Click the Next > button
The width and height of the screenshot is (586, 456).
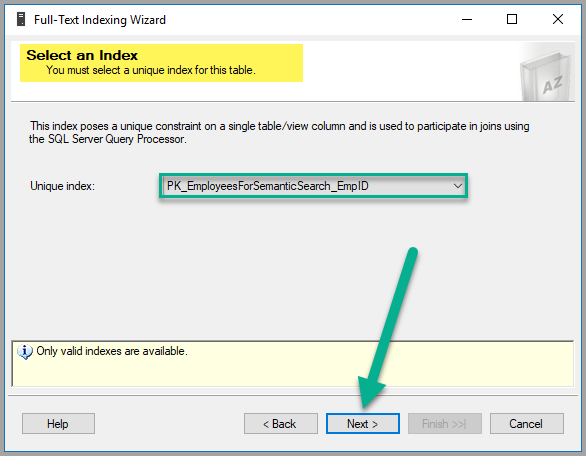[x=363, y=423]
